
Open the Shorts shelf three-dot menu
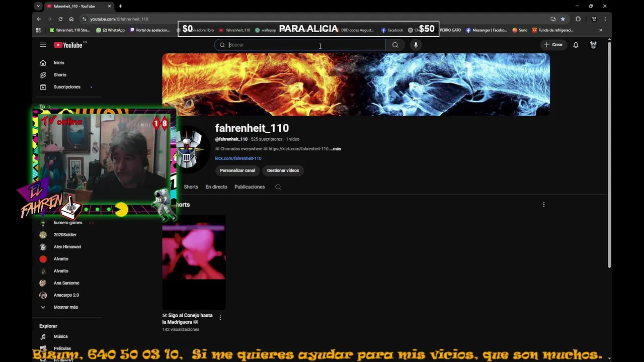tap(543, 205)
